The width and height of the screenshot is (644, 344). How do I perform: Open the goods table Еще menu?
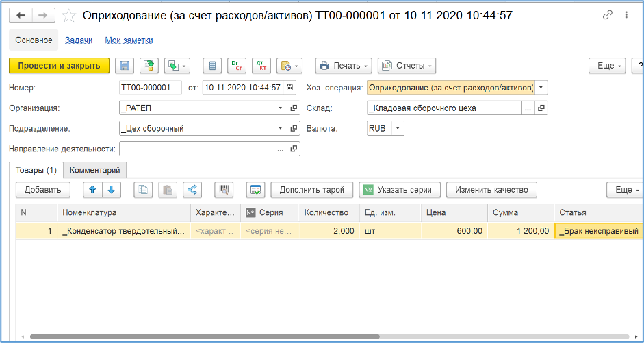coord(624,190)
